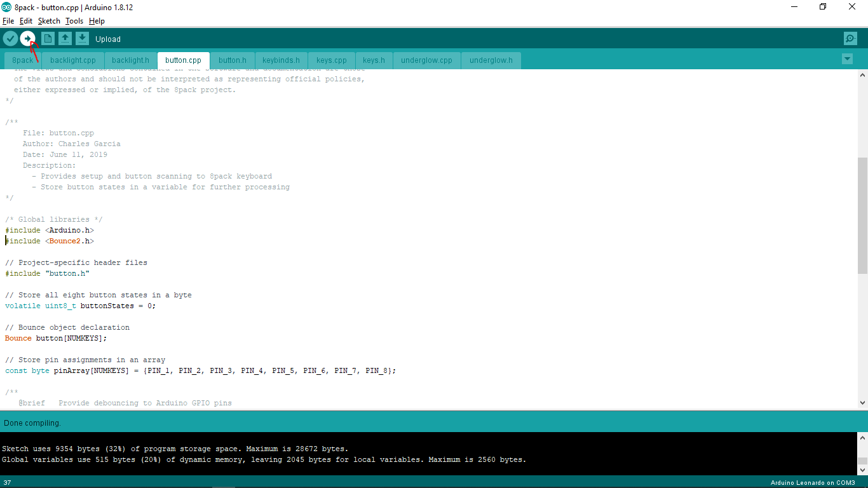Click the '#include <Bounce2.h>' line
This screenshot has width=868, height=488.
click(x=50, y=241)
